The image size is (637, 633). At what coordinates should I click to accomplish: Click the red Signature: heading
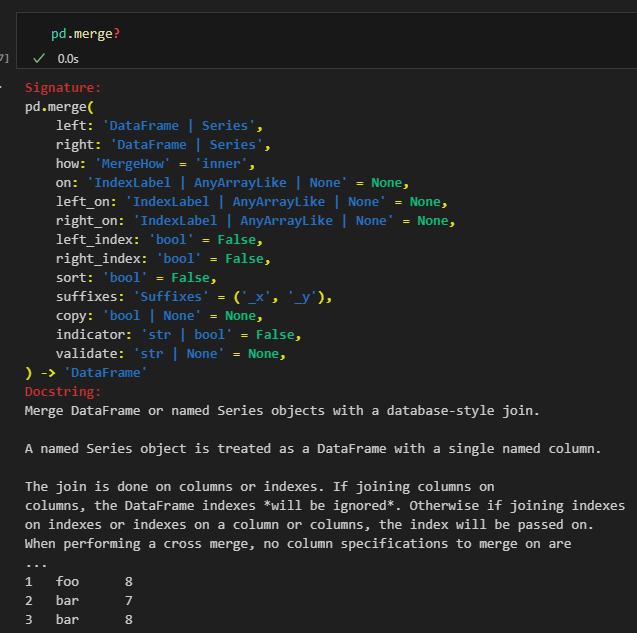pyautogui.click(x=63, y=87)
